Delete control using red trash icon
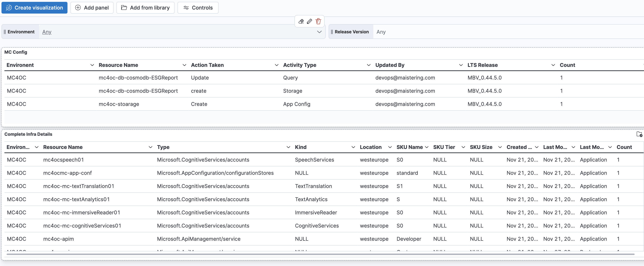 pos(318,21)
